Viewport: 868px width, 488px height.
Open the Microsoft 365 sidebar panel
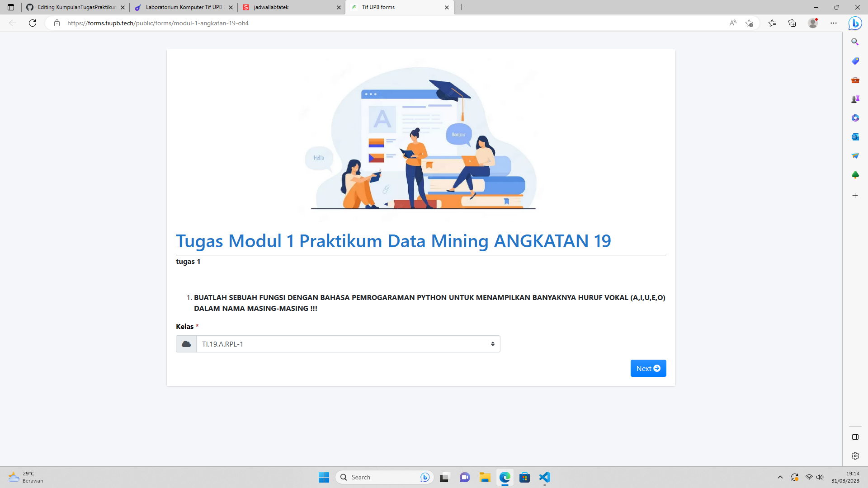point(855,118)
